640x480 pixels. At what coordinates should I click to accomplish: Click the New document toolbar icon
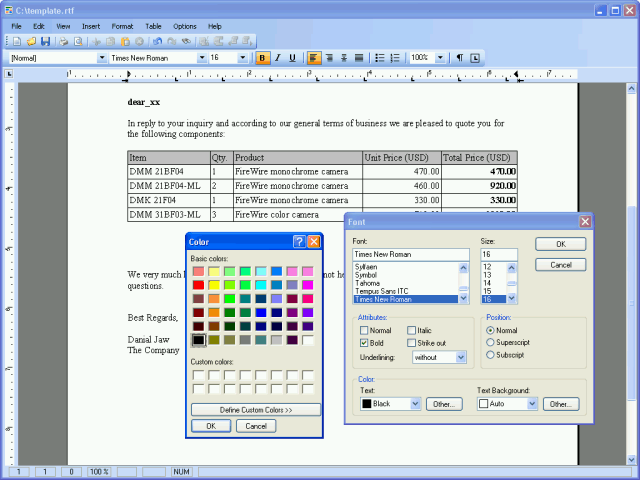[17, 41]
